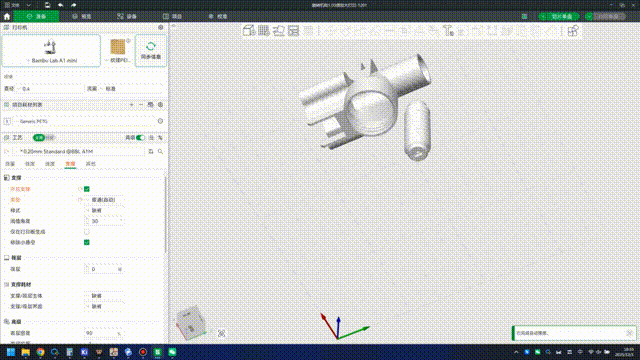This screenshot has height=360, width=640.
Task: Open the Speed settings tab
Action: [50, 164]
